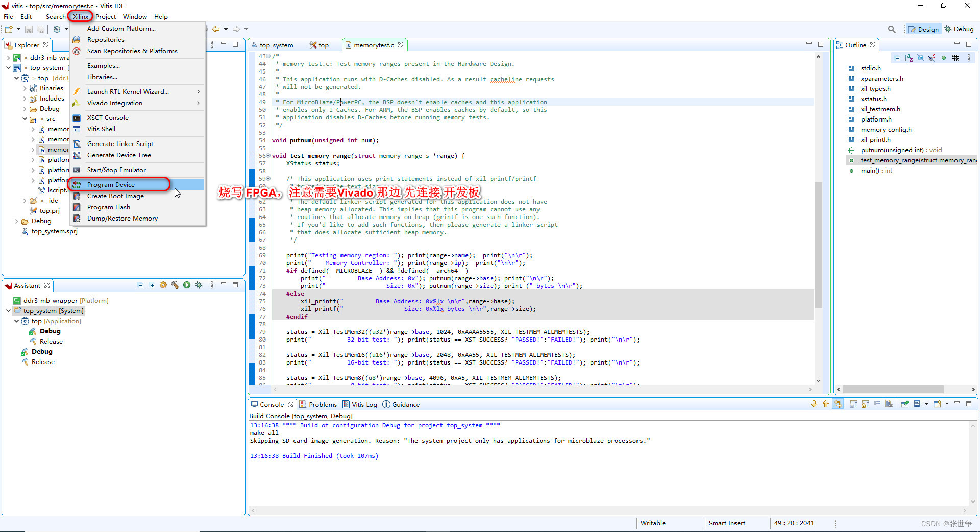This screenshot has height=532, width=980.
Task: Select Dump/Restore Memory menu item
Action: point(138,219)
